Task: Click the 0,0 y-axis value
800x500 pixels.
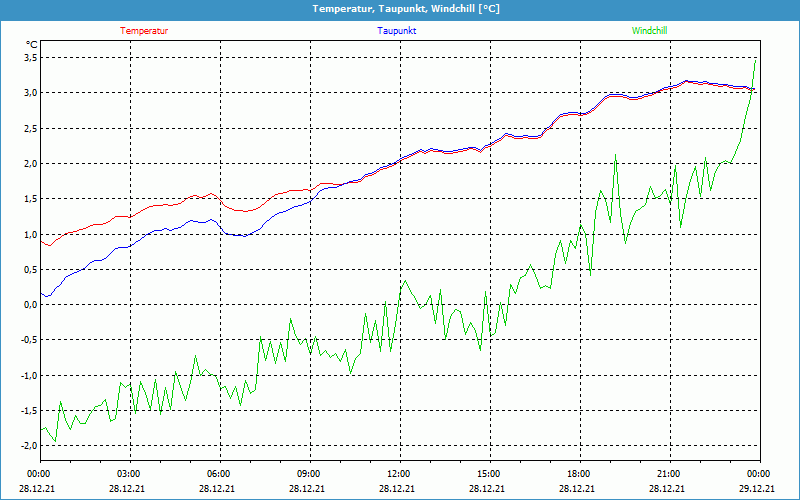Action: click(x=31, y=305)
